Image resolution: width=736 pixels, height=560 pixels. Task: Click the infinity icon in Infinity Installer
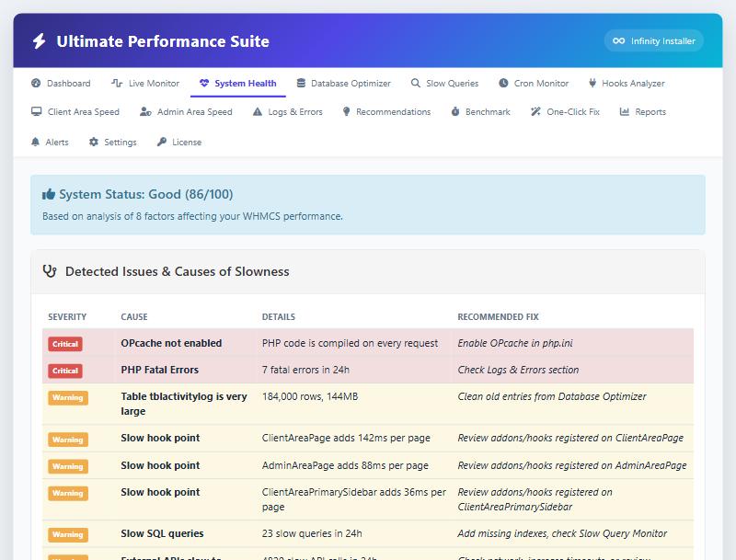tap(618, 40)
